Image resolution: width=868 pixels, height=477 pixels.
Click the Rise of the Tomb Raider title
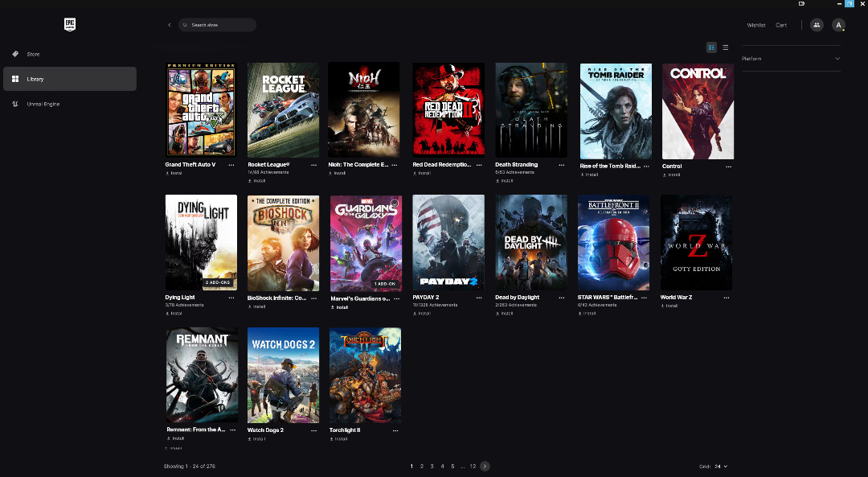610,166
